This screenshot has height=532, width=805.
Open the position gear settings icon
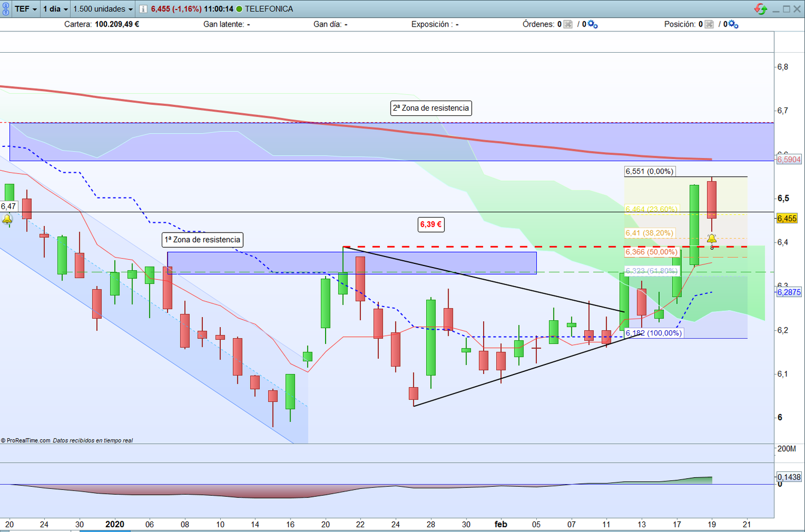tap(733, 24)
